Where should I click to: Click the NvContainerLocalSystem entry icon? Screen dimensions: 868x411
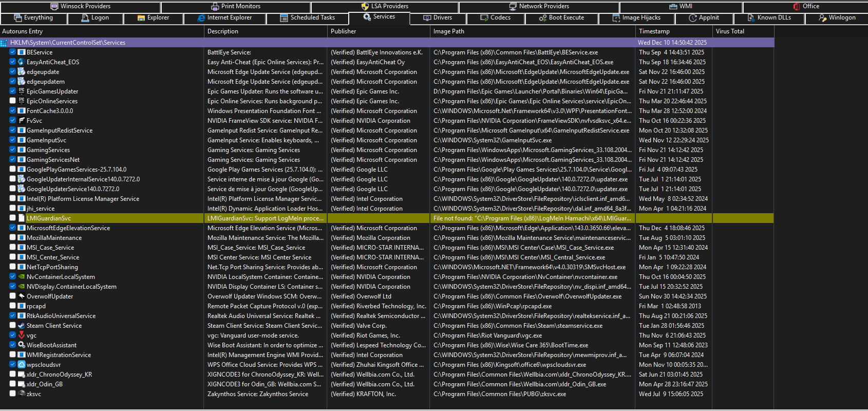click(x=22, y=277)
